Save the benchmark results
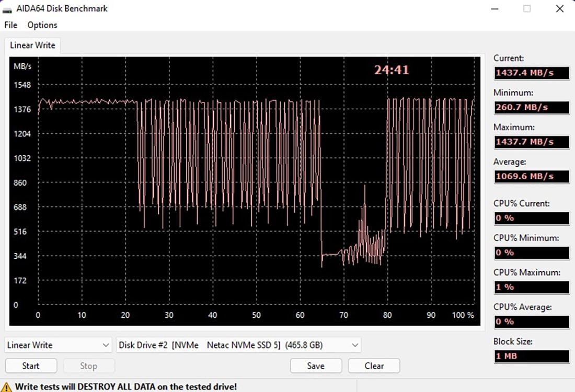575x392 pixels. [x=316, y=366]
